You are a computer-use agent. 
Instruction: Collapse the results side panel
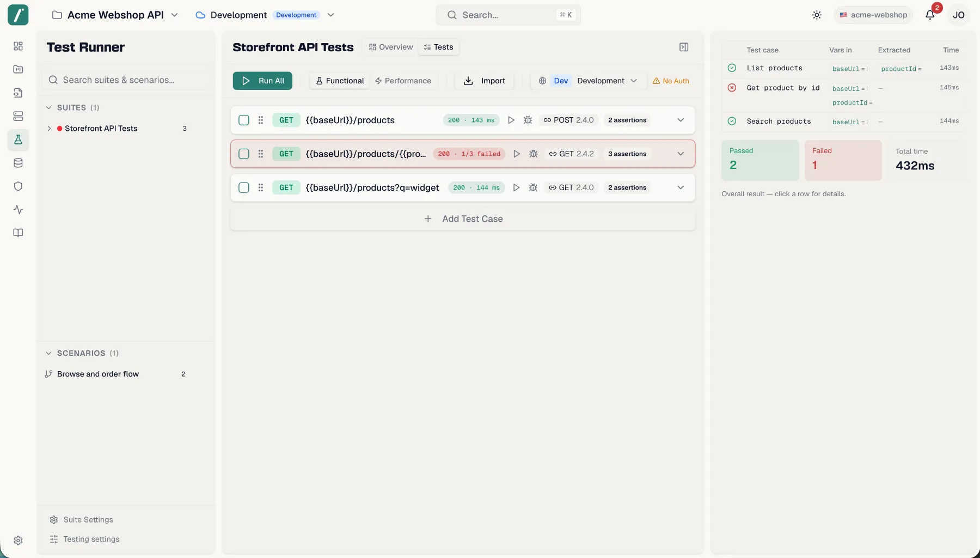684,47
